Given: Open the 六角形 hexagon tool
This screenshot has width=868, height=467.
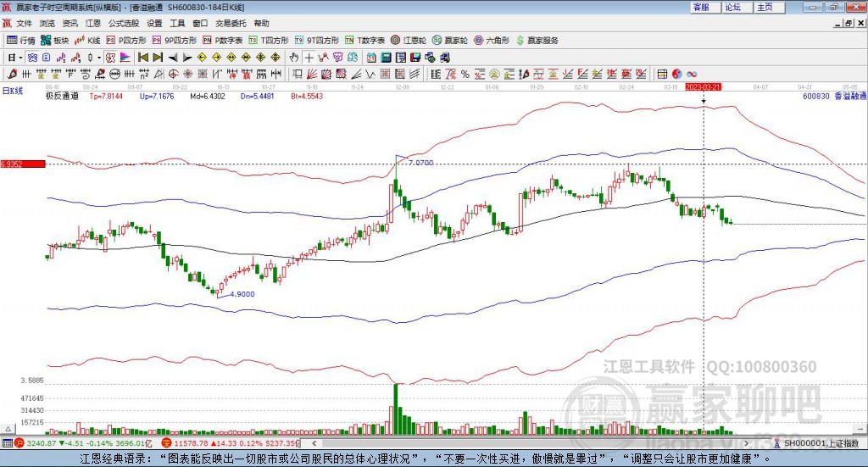Looking at the screenshot, I should [x=492, y=41].
